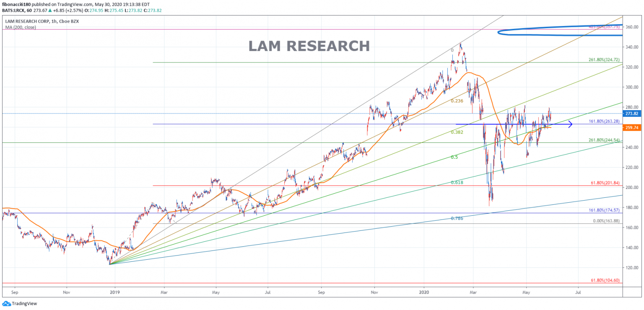Click the 261.80%(324.72) Fibonacci level label
The width and height of the screenshot is (644, 310).
click(604, 60)
